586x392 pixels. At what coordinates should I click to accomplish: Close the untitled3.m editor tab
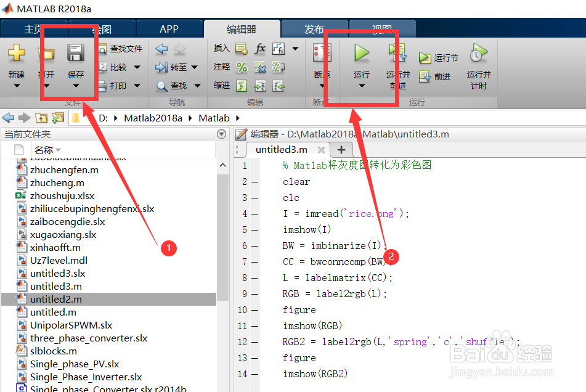[321, 150]
